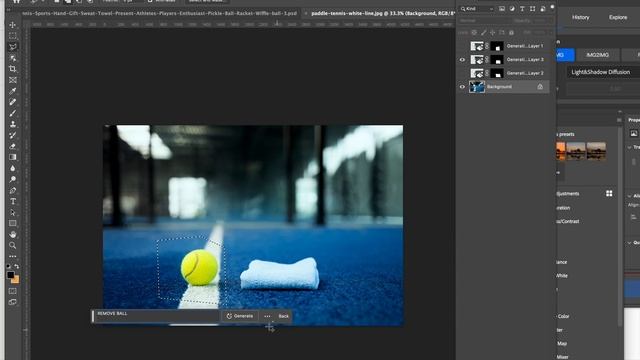
Task: Lock image pixels with brush icon
Action: (484, 32)
